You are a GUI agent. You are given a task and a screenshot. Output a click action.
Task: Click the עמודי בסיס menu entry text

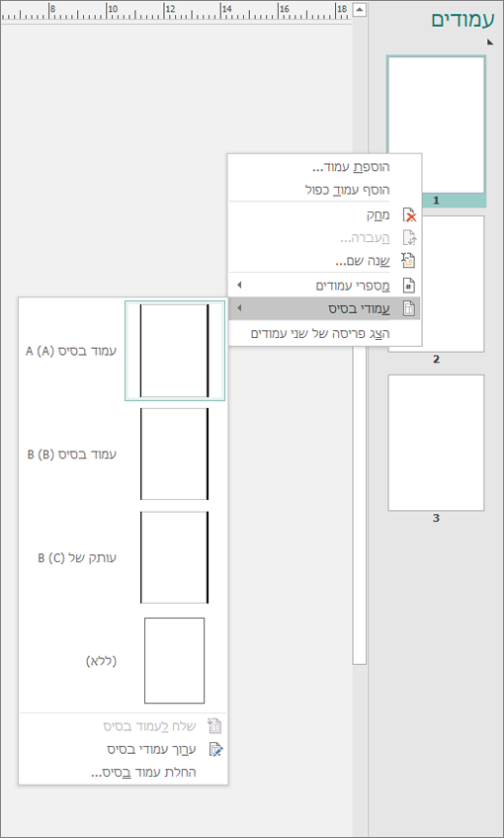click(359, 309)
